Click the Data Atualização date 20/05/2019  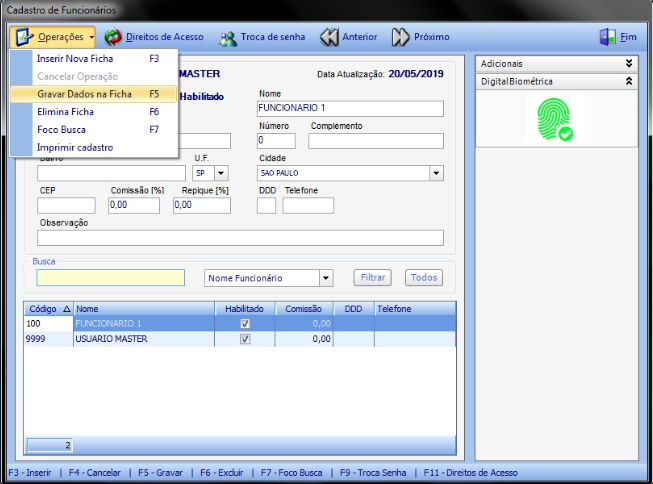tap(416, 74)
